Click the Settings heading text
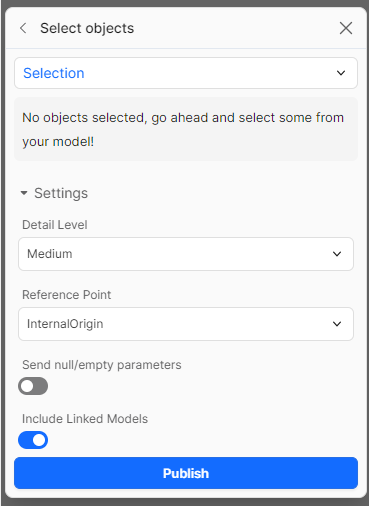Image resolution: width=369 pixels, height=506 pixels. [x=61, y=193]
